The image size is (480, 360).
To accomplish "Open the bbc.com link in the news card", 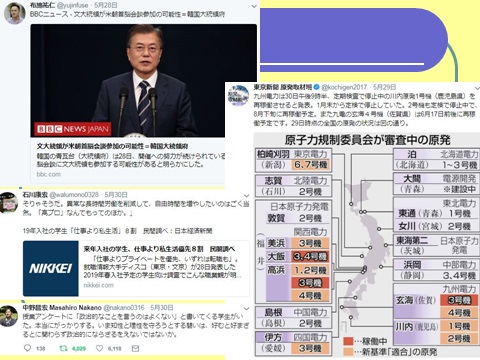I will click(49, 174).
